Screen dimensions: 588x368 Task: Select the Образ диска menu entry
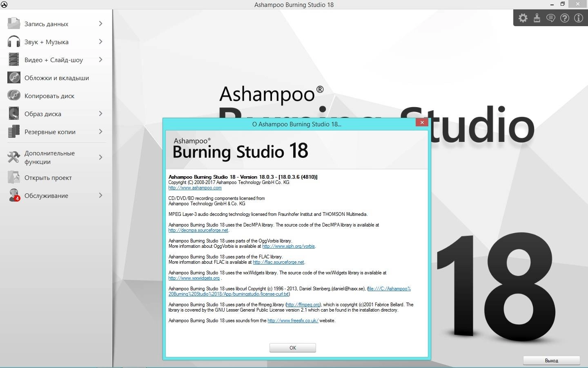(x=56, y=114)
